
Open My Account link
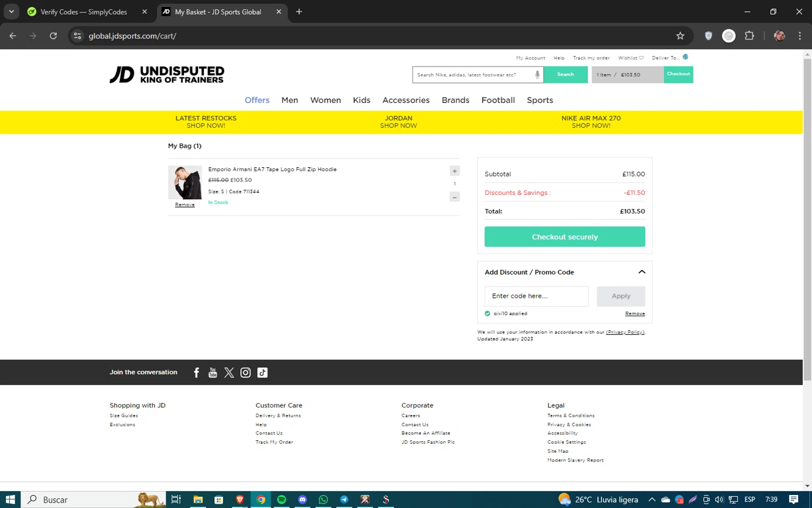[531, 58]
